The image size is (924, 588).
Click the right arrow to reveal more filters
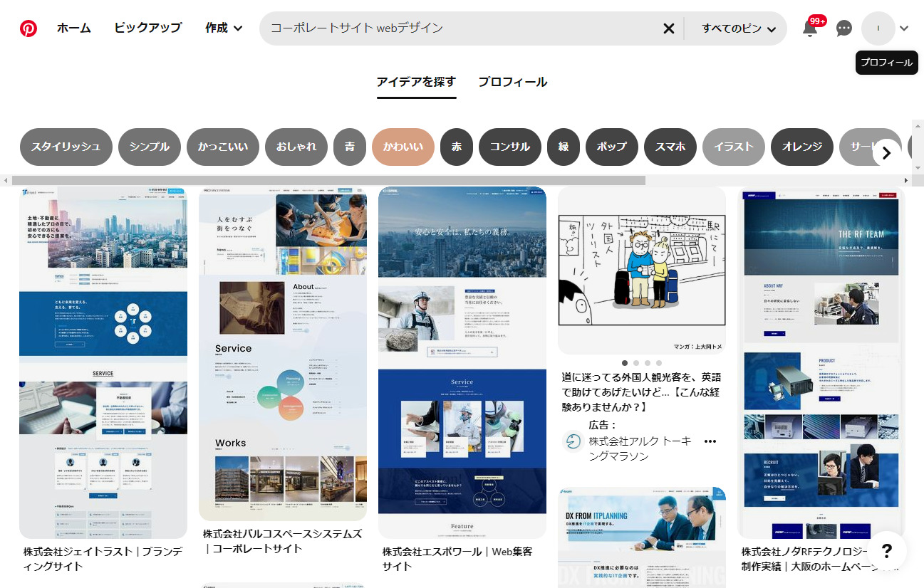pos(886,152)
